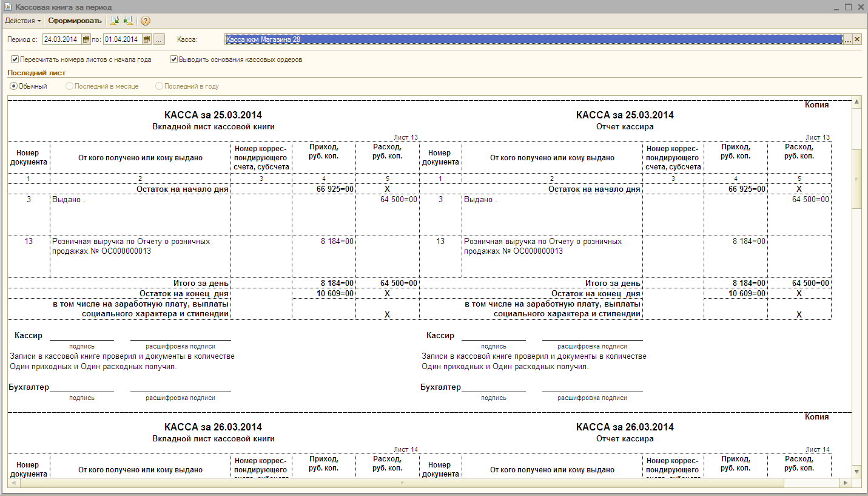Click right Бухгалтер signature label

[x=441, y=387]
